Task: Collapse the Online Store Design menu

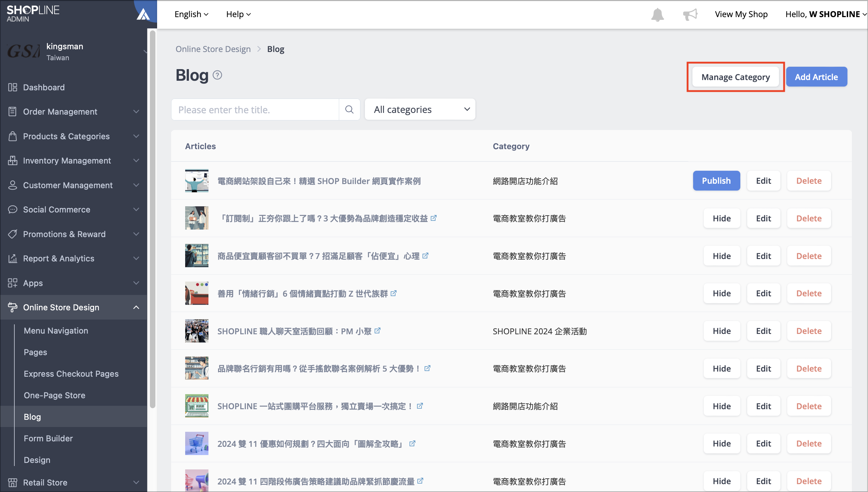Action: [136, 307]
